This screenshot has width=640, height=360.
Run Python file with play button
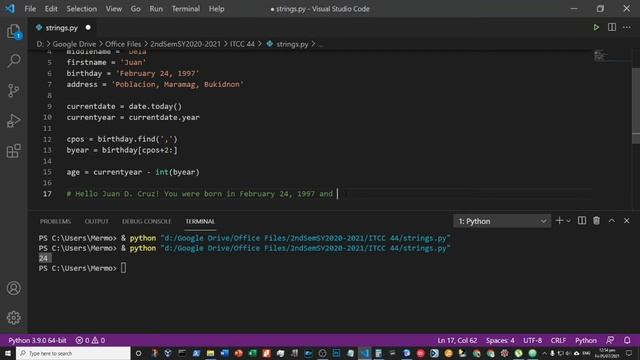click(x=596, y=28)
